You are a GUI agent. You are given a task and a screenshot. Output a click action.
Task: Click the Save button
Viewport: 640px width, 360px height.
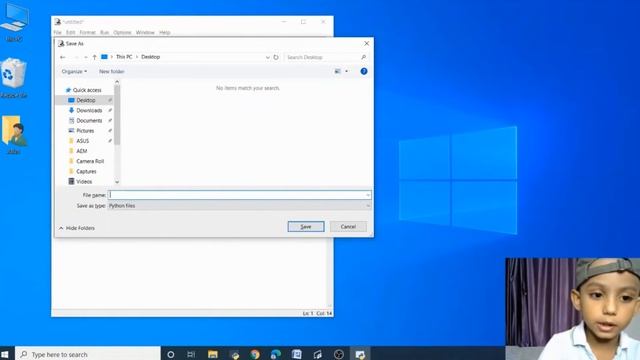[306, 227]
